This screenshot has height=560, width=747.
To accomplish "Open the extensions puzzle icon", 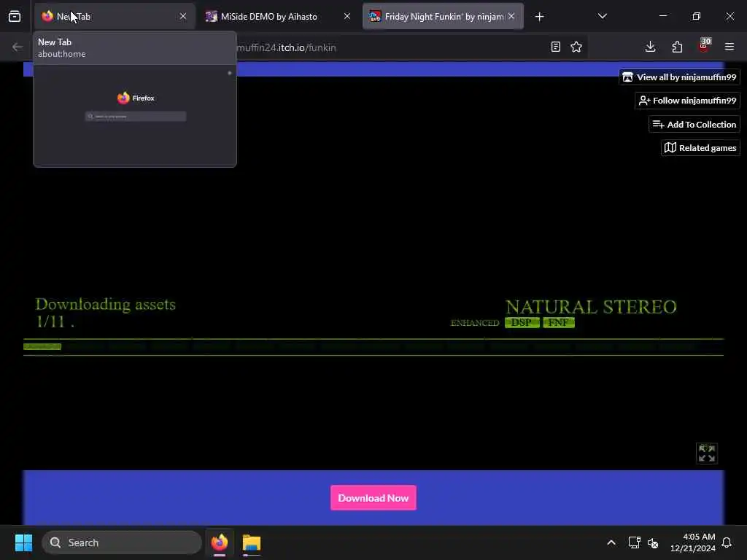I will click(x=677, y=47).
